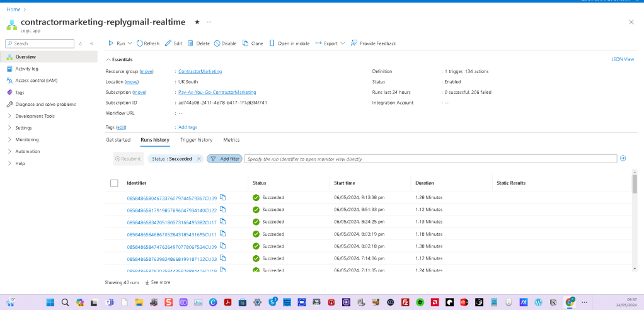Open the ellipsis menu beside title

(209, 22)
